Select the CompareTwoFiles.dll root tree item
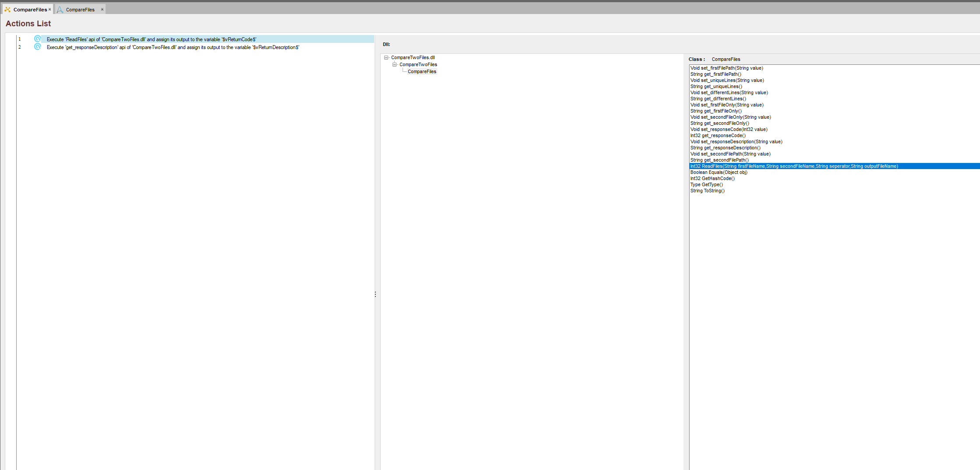Viewport: 980px width, 470px height. (x=413, y=57)
